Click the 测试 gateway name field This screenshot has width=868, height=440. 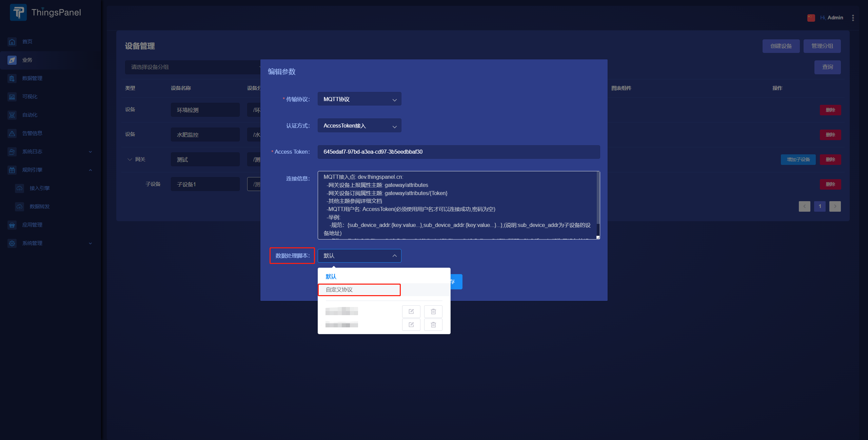tap(205, 159)
